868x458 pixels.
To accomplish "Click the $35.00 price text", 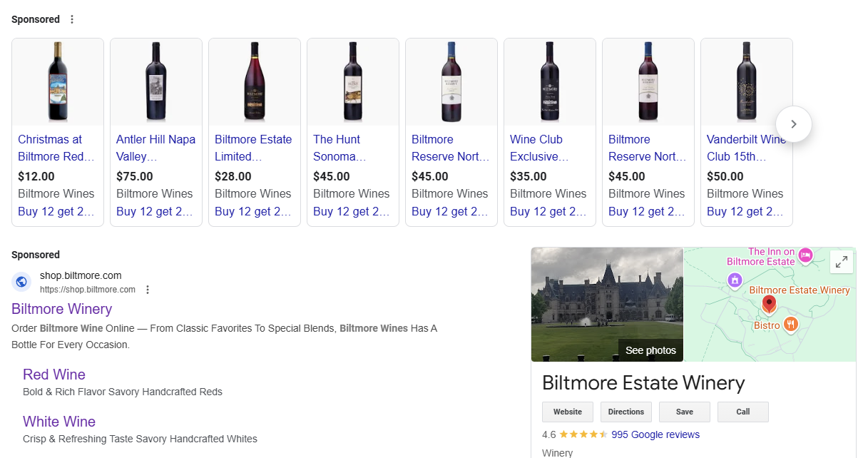I will [x=529, y=176].
